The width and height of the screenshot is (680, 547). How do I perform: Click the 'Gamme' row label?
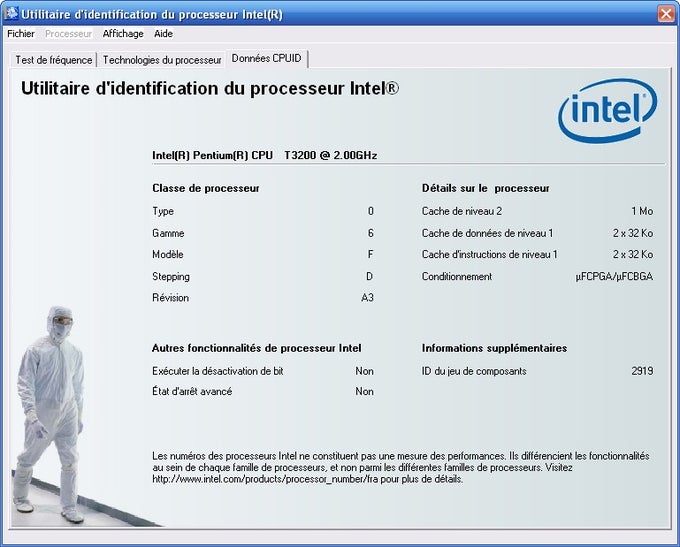click(x=168, y=233)
